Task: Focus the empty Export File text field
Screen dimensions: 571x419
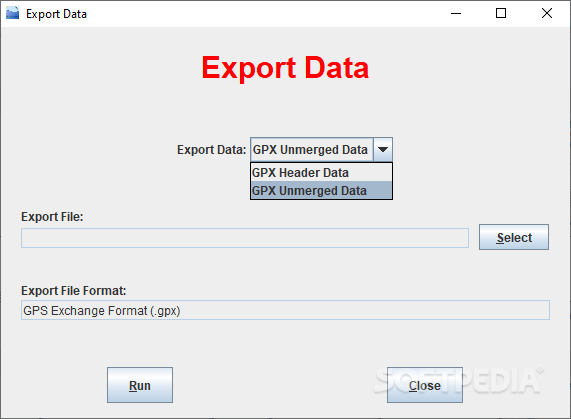Action: point(245,238)
